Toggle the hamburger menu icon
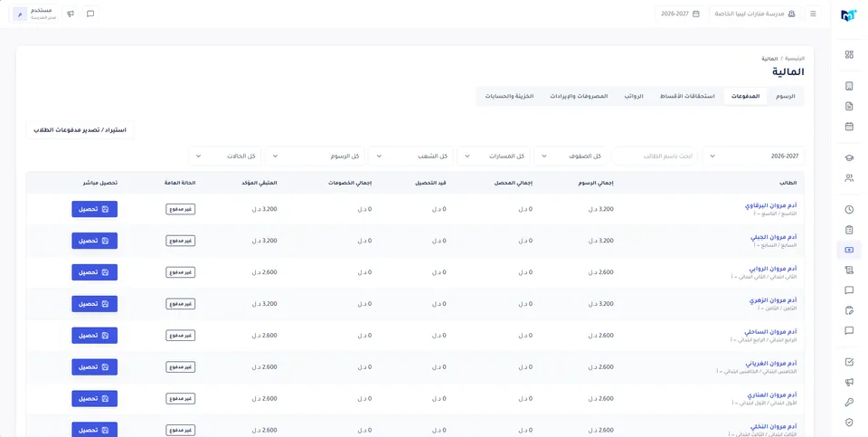This screenshot has height=437, width=868. click(813, 14)
